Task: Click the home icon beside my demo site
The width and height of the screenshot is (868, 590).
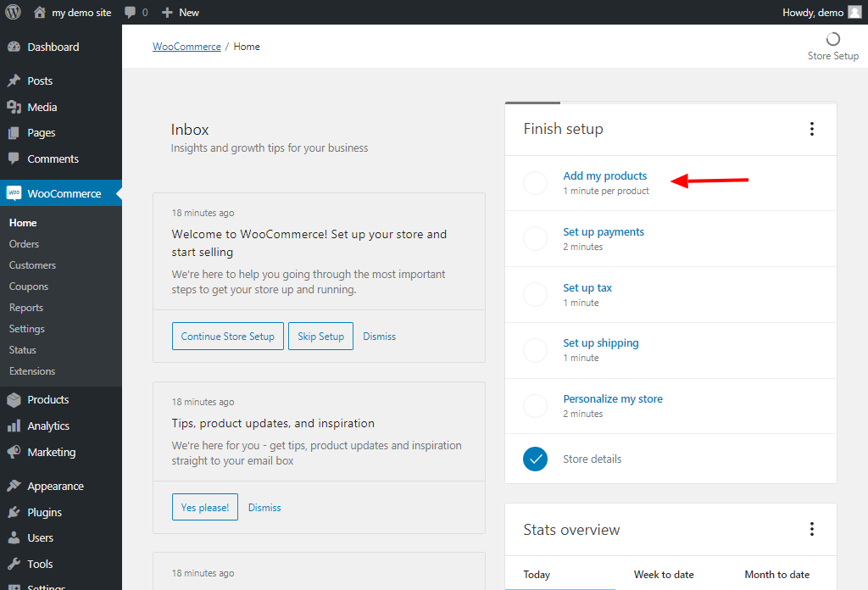Action: (39, 12)
